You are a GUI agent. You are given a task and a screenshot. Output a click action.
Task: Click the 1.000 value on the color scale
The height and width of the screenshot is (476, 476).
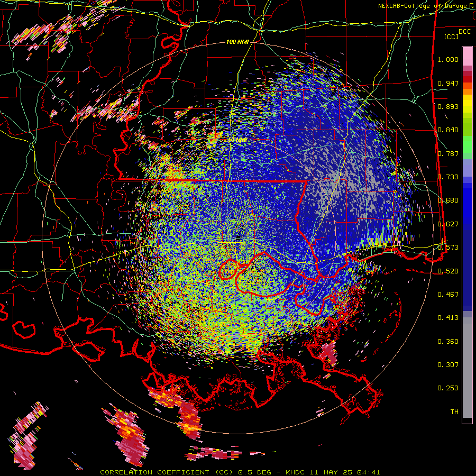tap(448, 59)
